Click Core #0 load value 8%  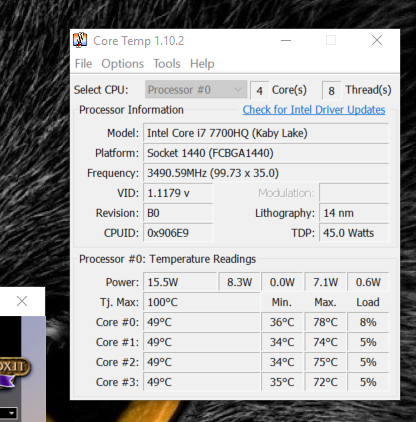(368, 322)
